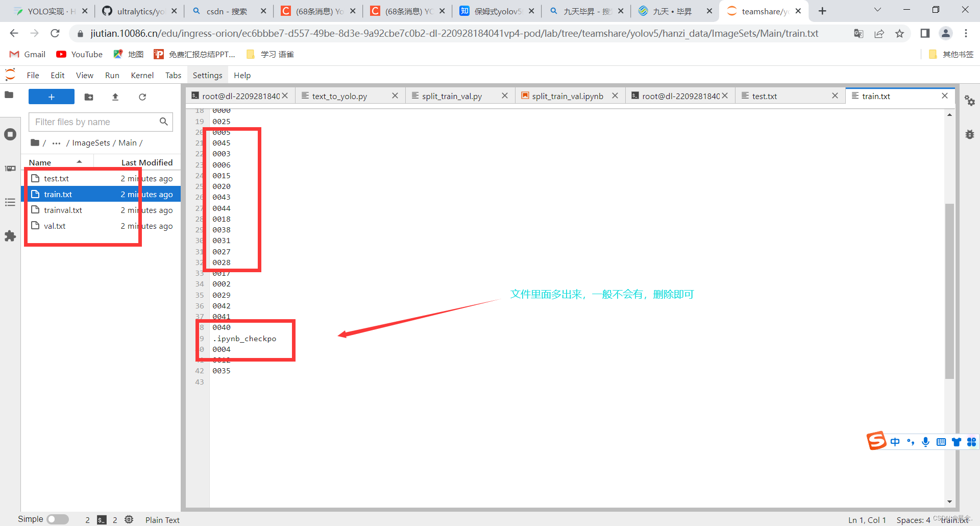Image resolution: width=980 pixels, height=526 pixels.
Task: Open the browser tab search chevron
Action: tap(877, 10)
